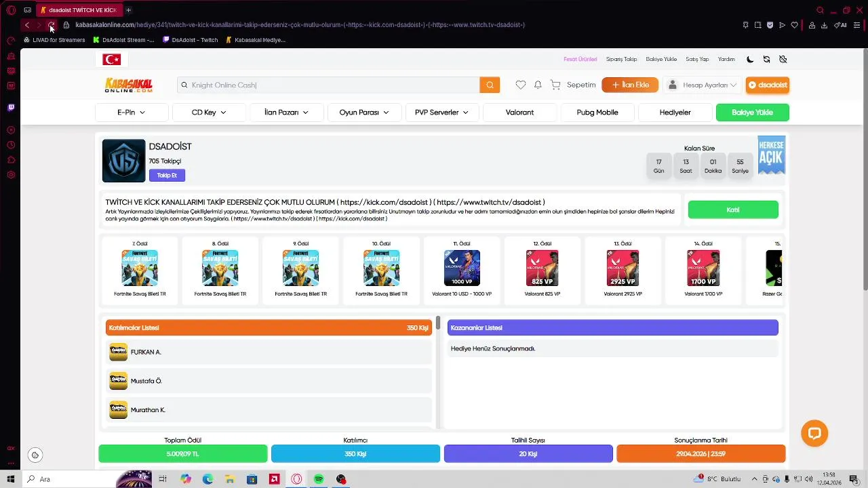Open Hesap Ayarları account dropdown
The image size is (868, 488).
point(703,85)
